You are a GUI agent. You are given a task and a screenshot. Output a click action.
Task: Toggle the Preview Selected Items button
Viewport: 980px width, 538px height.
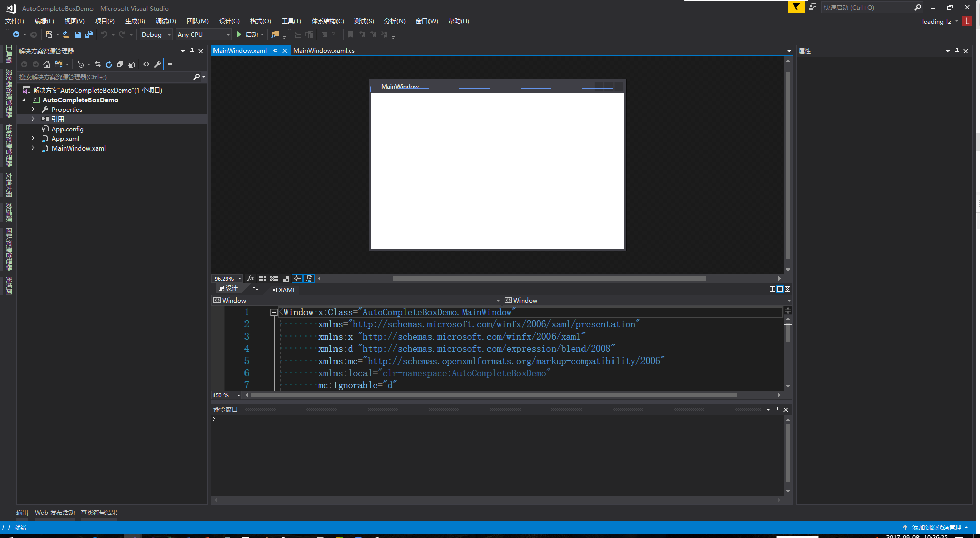point(169,64)
